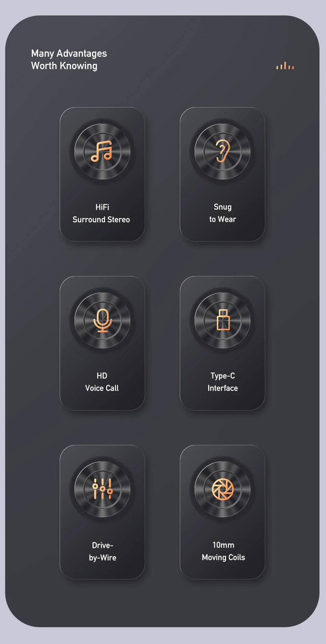Viewport: 326px width, 644px height.
Task: Click the aperture moving coil icon
Action: (x=223, y=489)
